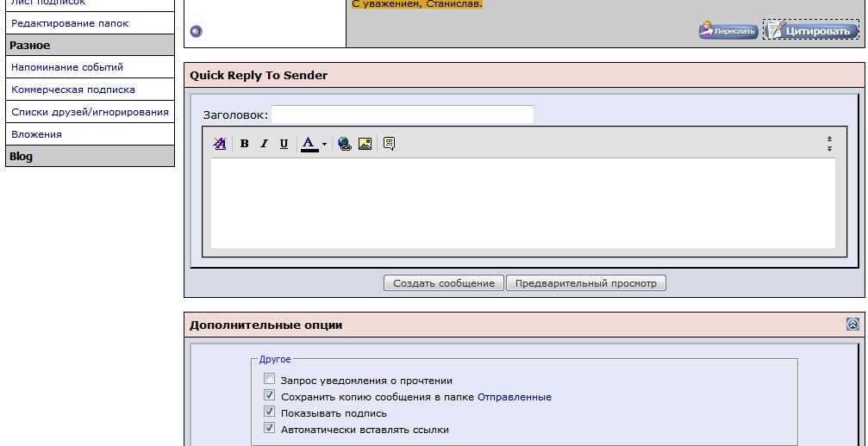
Task: Toggle bold formatting in quick reply
Action: coord(244,144)
